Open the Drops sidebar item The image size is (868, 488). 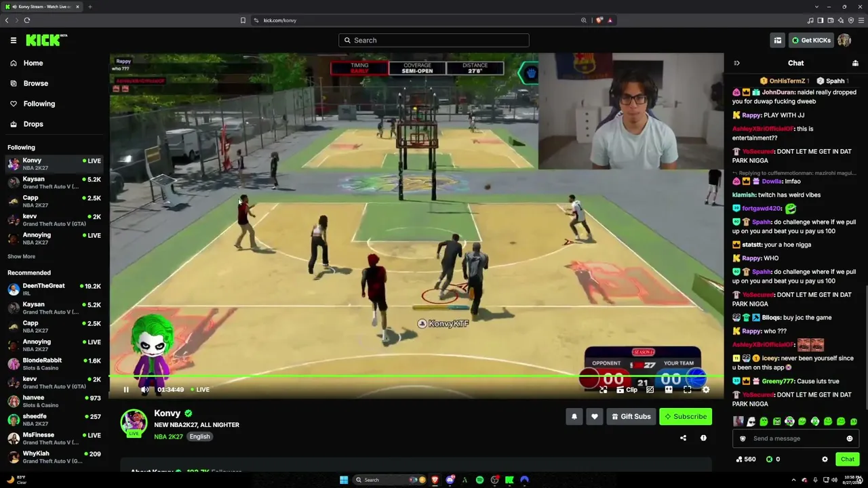pos(33,124)
